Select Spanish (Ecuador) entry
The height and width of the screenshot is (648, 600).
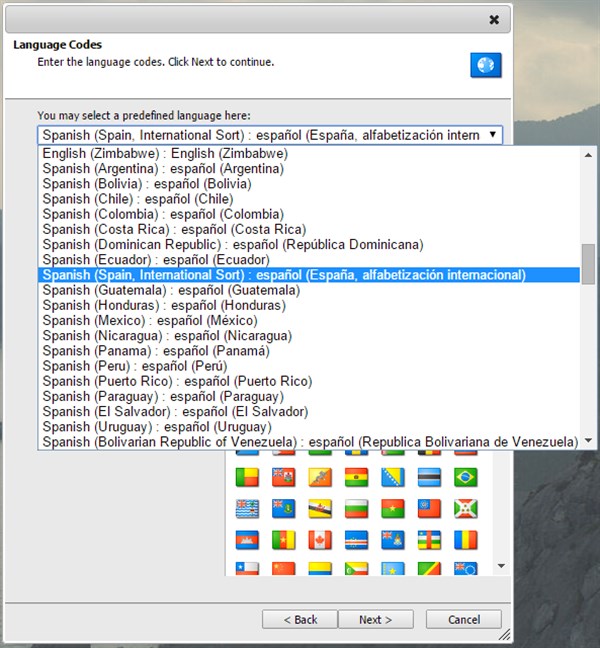tap(309, 260)
